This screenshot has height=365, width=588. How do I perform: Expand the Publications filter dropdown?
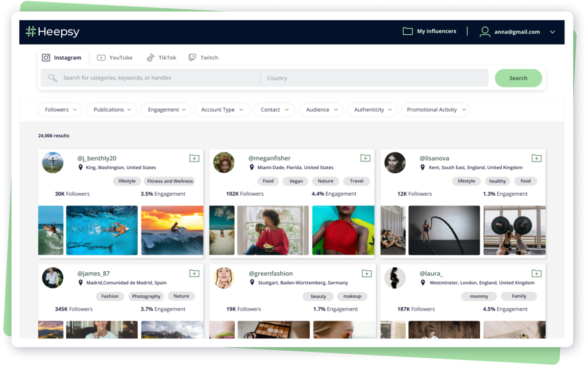tap(112, 109)
